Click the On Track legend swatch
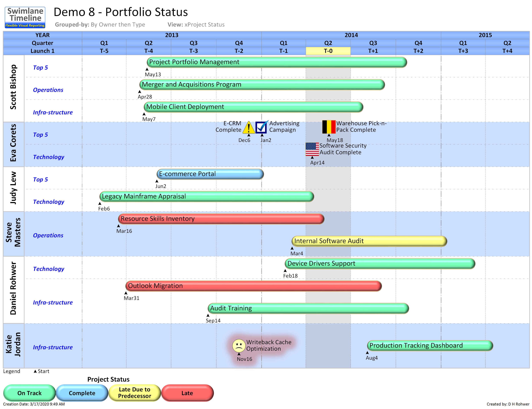Viewport: 532px width, 409px height. coord(30,393)
